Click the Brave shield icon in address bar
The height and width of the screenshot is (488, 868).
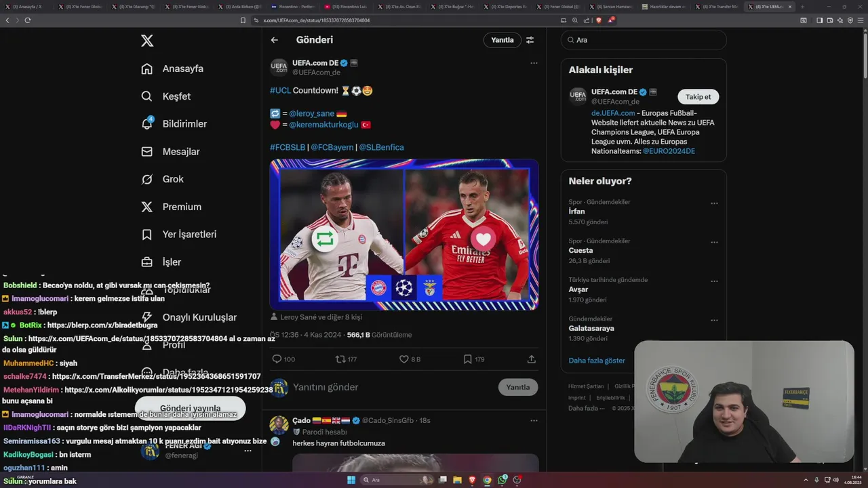[x=598, y=20]
